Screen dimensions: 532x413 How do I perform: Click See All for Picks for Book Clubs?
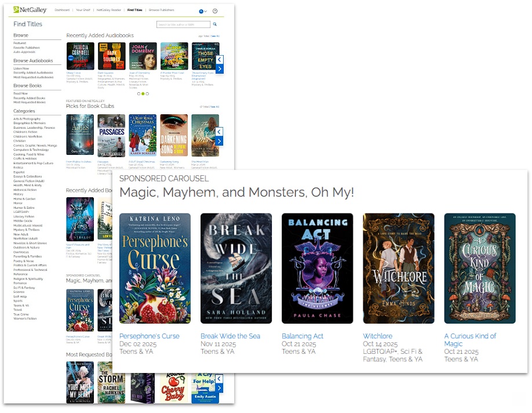215,107
